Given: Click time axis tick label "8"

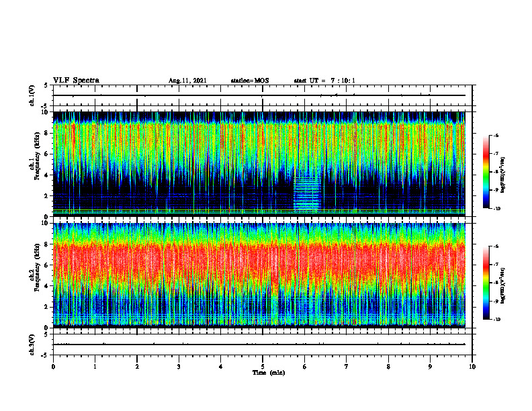Looking at the screenshot, I should pyautogui.click(x=388, y=367).
